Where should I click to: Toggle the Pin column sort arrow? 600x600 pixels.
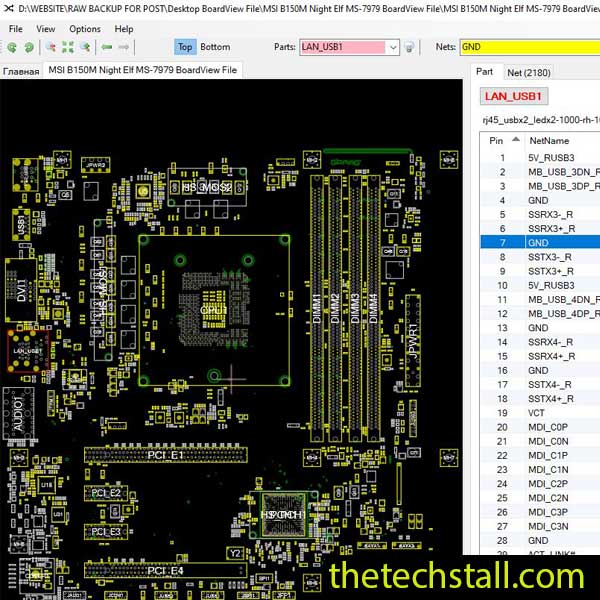point(516,139)
